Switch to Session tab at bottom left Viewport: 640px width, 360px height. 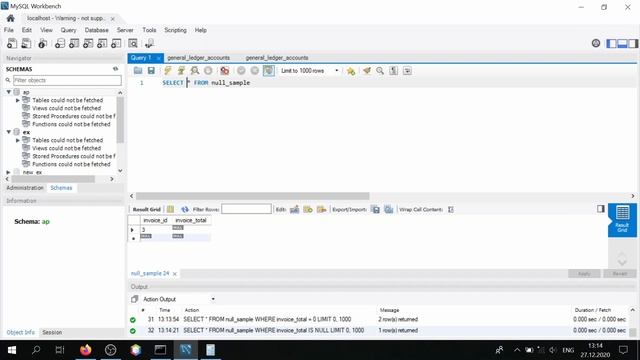point(52,332)
